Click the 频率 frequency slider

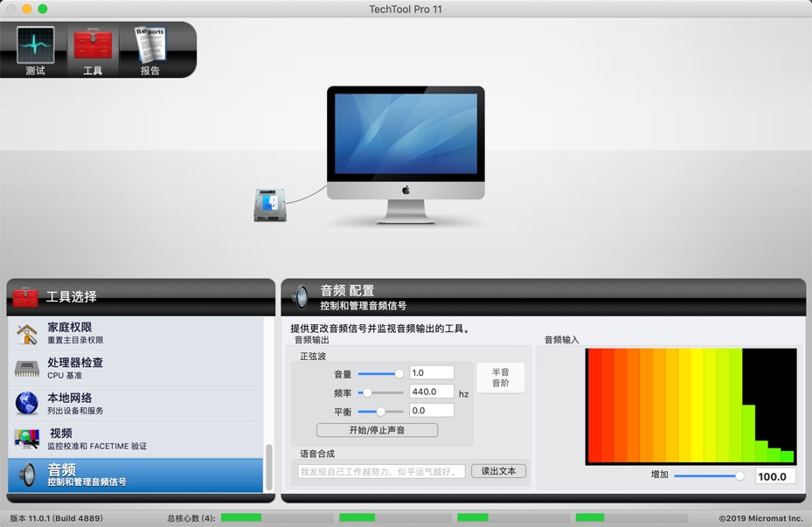tap(380, 393)
